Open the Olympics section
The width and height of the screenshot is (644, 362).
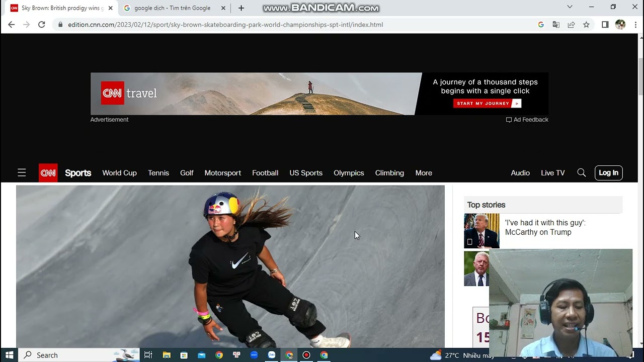(349, 173)
